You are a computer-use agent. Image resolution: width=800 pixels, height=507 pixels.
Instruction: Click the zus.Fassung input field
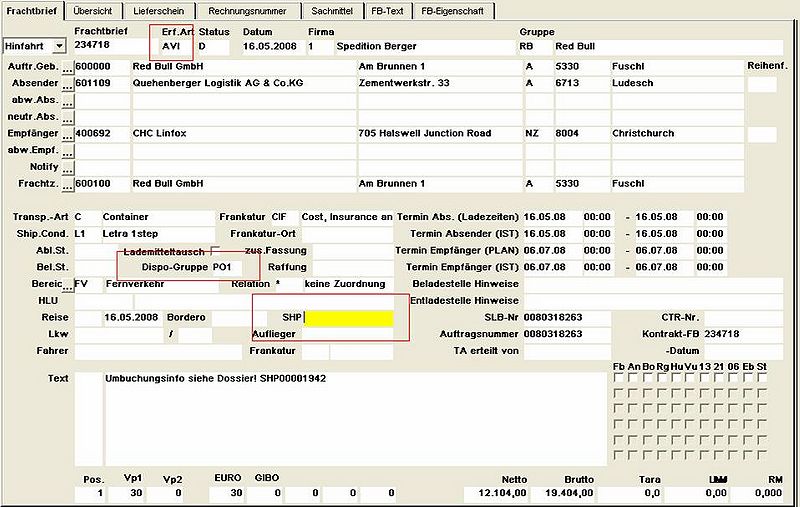pos(353,250)
